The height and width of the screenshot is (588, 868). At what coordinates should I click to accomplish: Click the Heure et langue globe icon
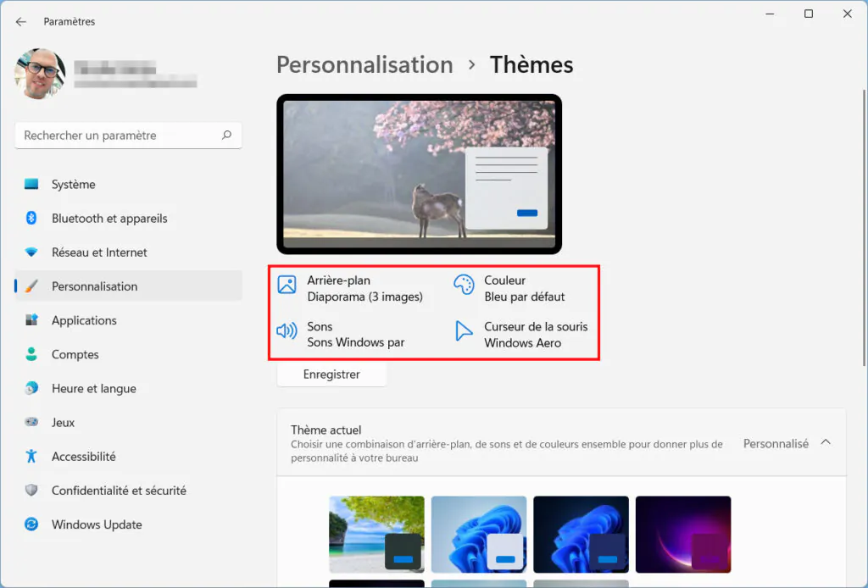31,388
